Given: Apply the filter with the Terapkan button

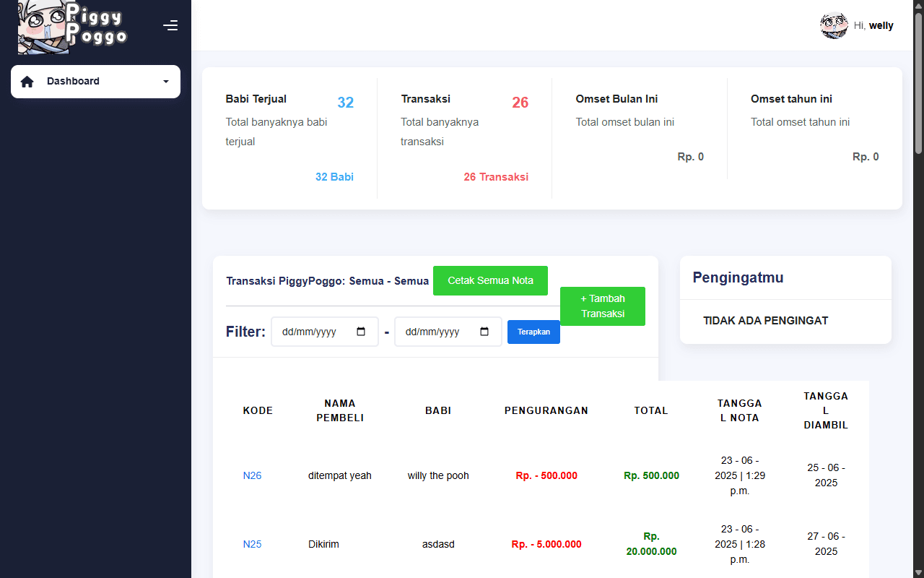Looking at the screenshot, I should pos(533,332).
